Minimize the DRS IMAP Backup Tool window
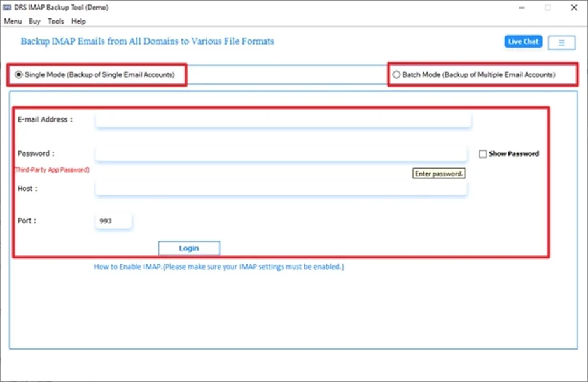The height and width of the screenshot is (382, 588). point(521,7)
